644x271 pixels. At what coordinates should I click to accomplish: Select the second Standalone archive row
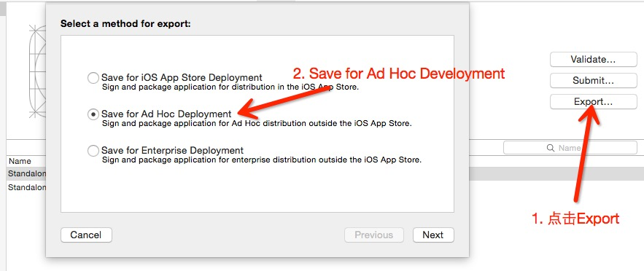pyautogui.click(x=26, y=187)
